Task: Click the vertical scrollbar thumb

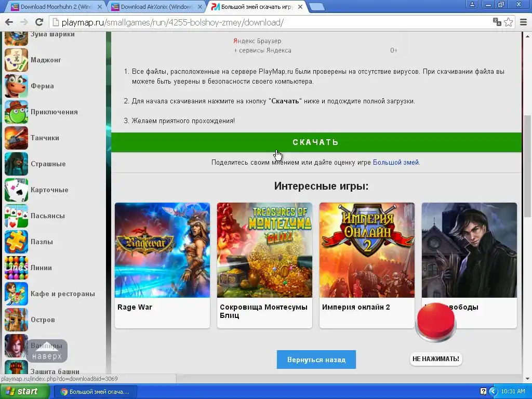Action: click(x=527, y=166)
